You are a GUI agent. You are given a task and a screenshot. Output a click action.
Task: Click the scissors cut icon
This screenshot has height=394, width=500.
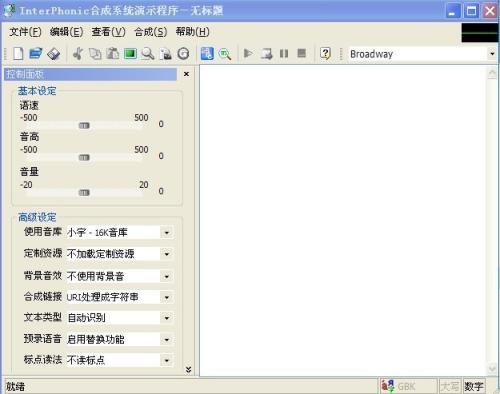[78, 53]
